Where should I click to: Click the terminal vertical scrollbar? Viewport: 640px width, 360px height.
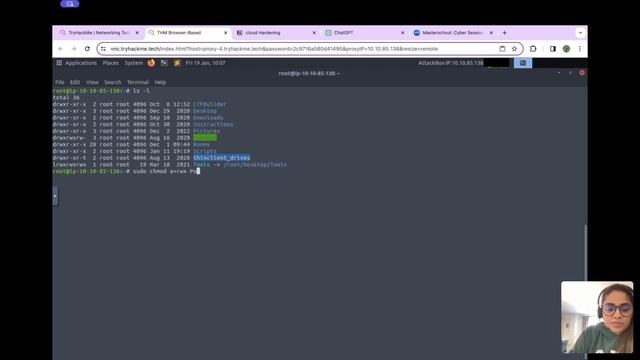(x=585, y=252)
